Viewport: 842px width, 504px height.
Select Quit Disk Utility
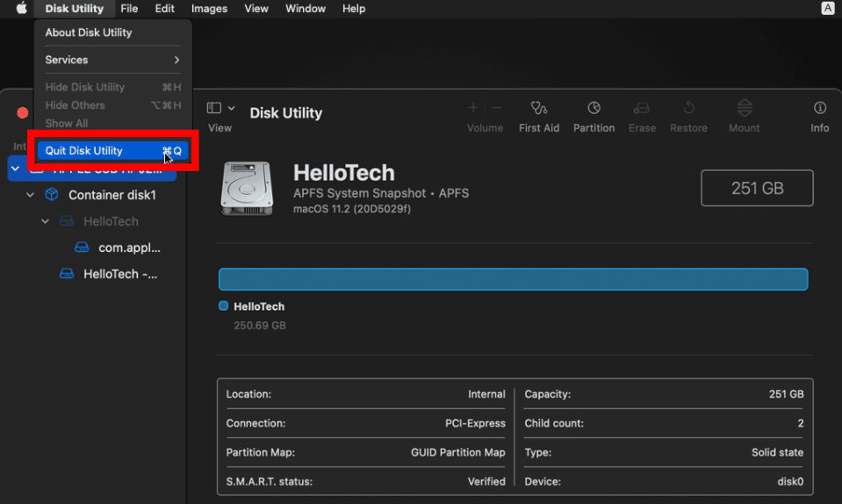click(x=112, y=151)
